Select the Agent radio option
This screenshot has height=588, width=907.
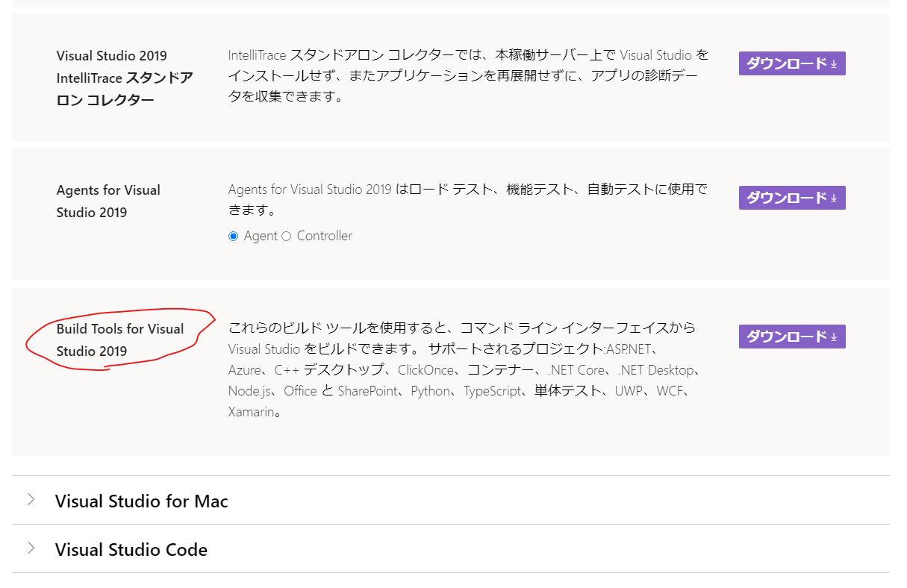point(234,237)
